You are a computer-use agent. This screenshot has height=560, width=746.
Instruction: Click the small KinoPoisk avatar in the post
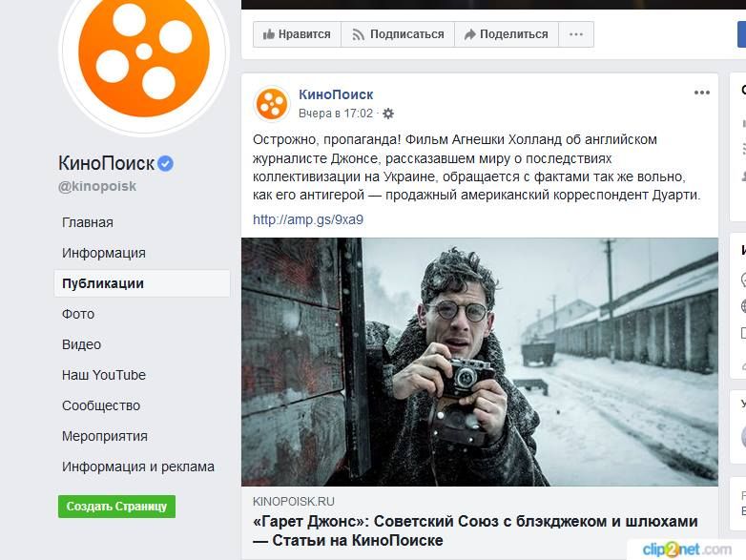(x=272, y=104)
